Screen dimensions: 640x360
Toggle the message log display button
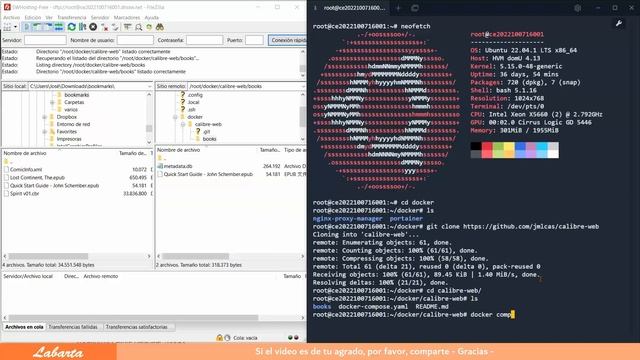pyautogui.click(x=27, y=27)
